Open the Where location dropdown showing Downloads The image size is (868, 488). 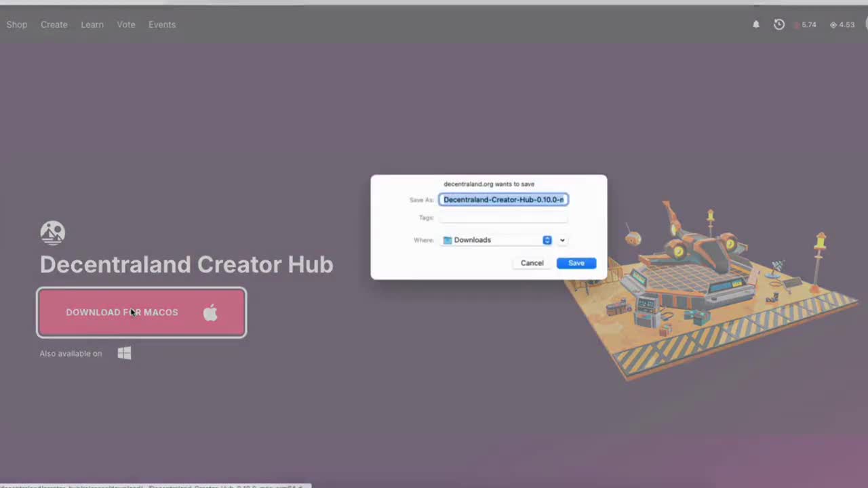pyautogui.click(x=495, y=239)
